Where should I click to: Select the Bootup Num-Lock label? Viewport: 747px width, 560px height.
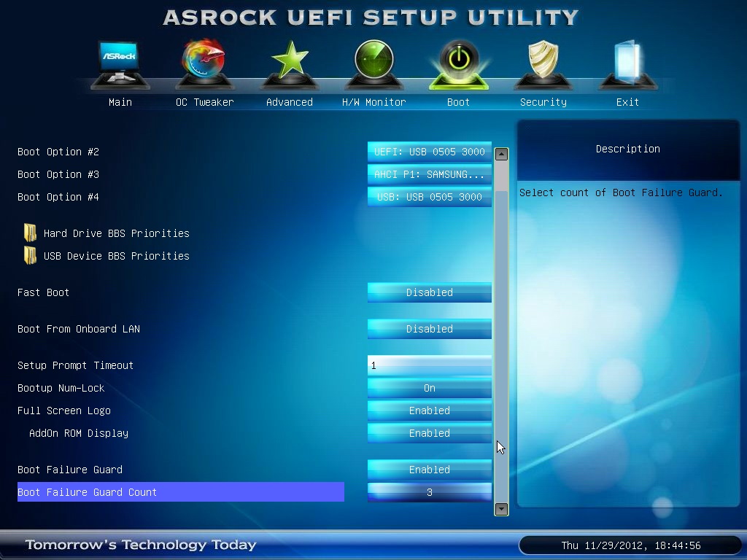point(61,388)
